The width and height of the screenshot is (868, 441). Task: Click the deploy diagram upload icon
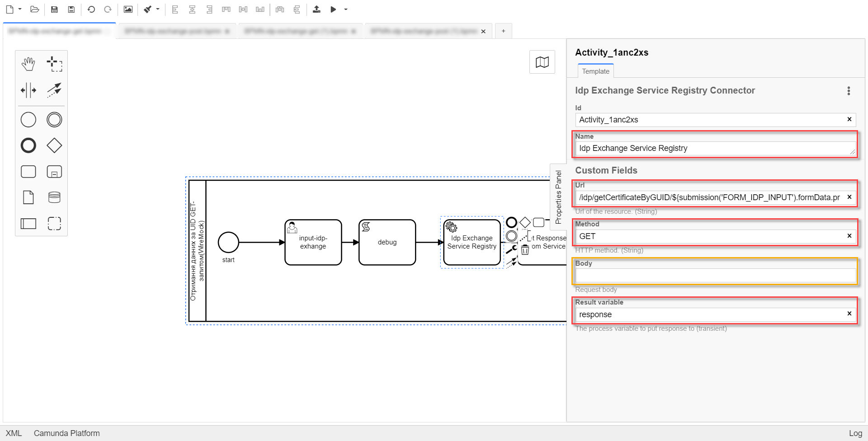pyautogui.click(x=317, y=9)
